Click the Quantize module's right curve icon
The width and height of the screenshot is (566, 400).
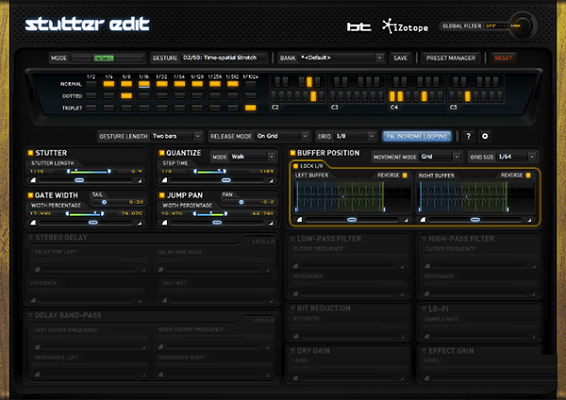pyautogui.click(x=271, y=181)
